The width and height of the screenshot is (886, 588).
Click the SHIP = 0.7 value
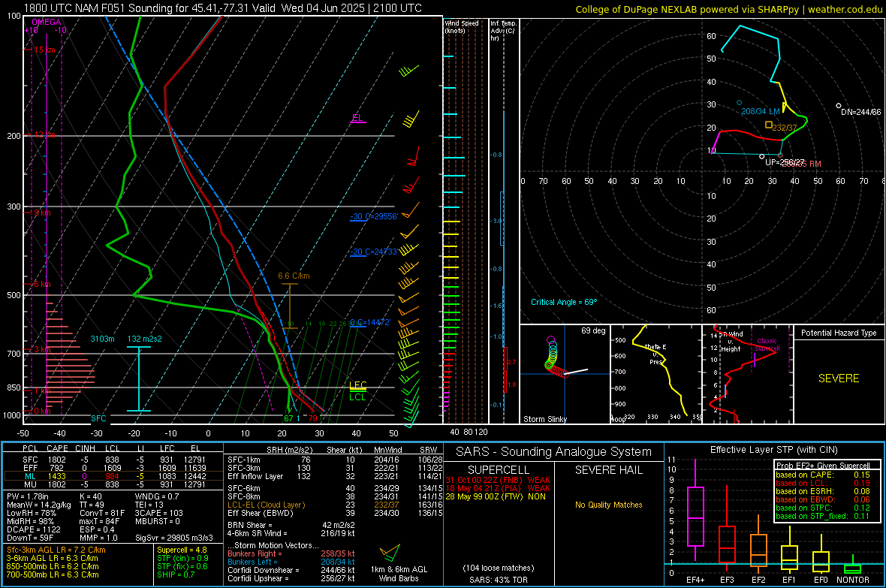(x=176, y=574)
